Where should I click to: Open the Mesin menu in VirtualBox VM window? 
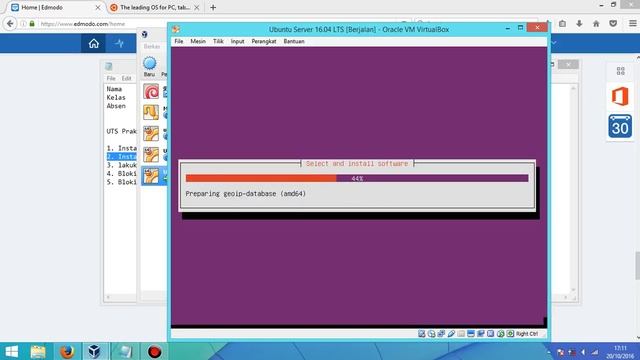198,41
